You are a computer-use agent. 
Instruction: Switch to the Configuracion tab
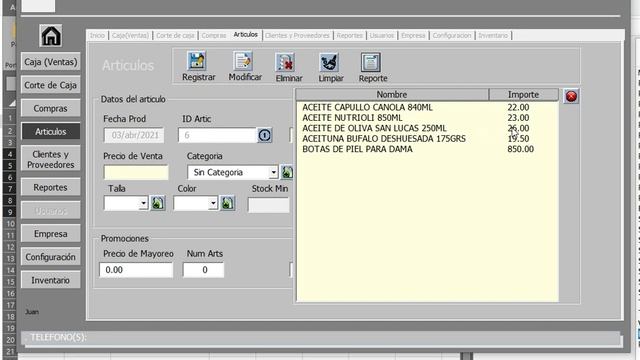(x=452, y=36)
